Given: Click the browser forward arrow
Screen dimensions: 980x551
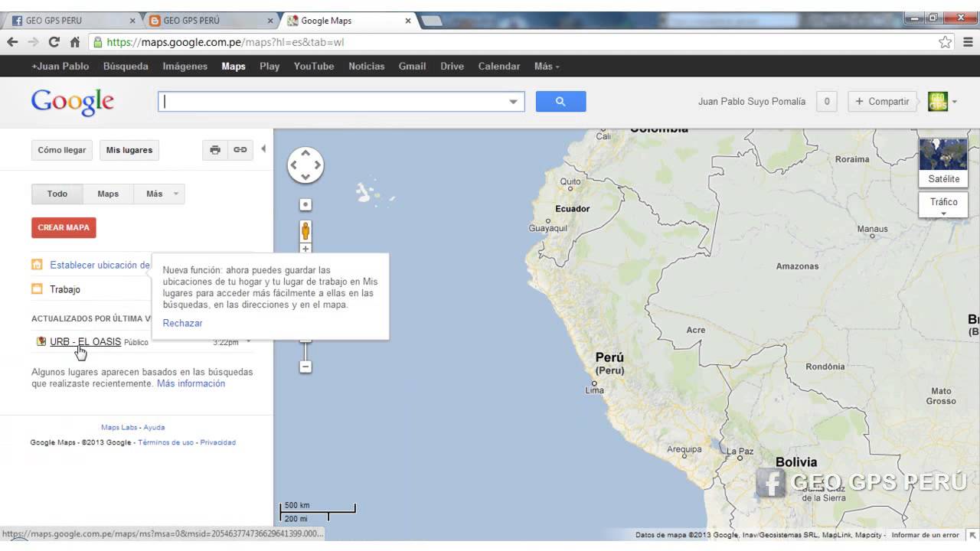Looking at the screenshot, I should (33, 42).
